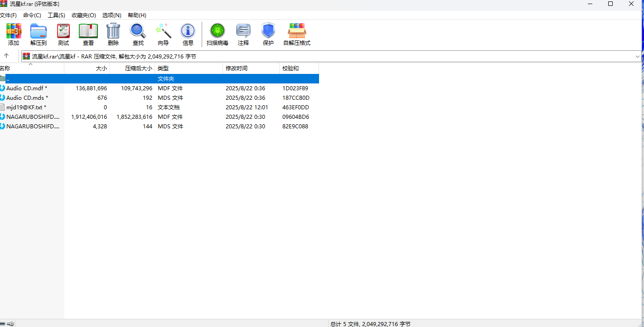This screenshot has width=644, height=327.
Task: Show archive 信息 (Info) icon
Action: tap(188, 31)
